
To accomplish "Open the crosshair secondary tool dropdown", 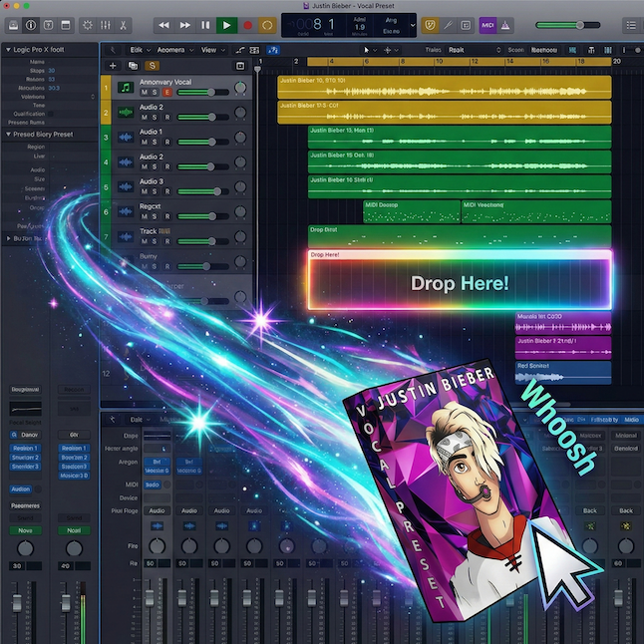I will coord(390,50).
